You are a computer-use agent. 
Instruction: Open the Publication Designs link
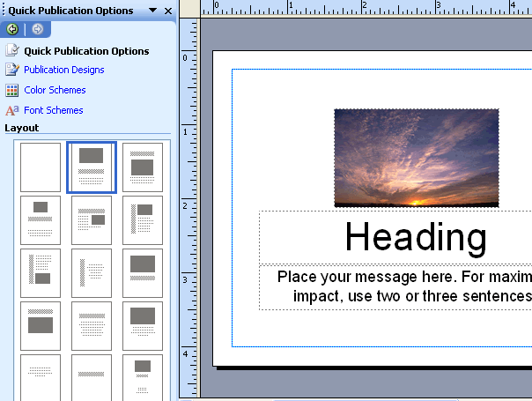pyautogui.click(x=63, y=70)
